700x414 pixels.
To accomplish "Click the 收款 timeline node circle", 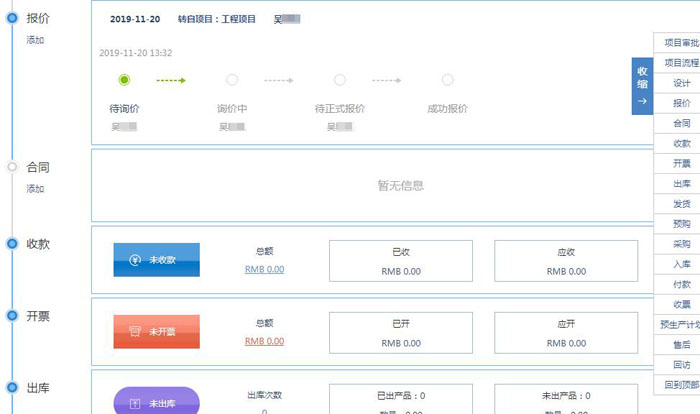I will (x=12, y=243).
